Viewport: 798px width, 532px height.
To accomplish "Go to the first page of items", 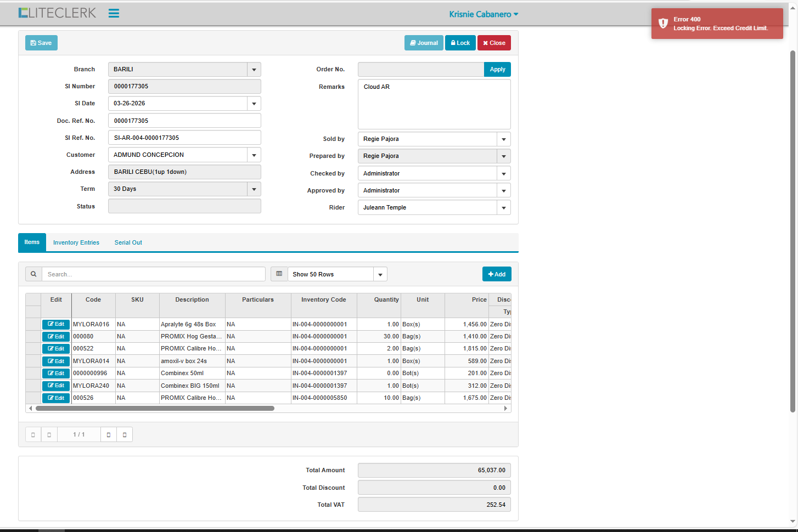I will tap(33, 434).
